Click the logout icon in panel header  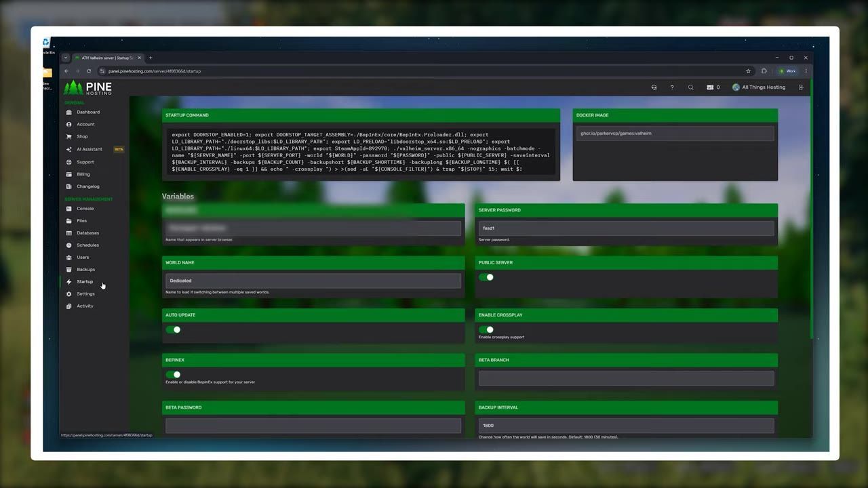(801, 87)
